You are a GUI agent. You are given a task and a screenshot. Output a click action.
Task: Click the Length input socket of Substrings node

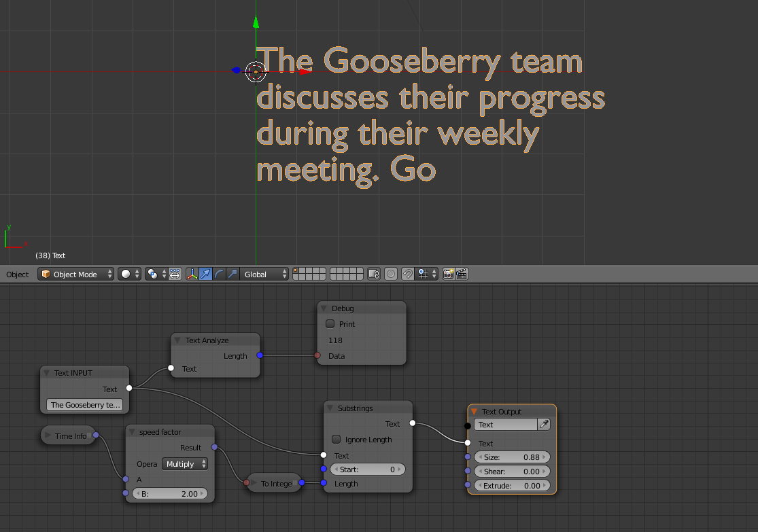point(324,482)
